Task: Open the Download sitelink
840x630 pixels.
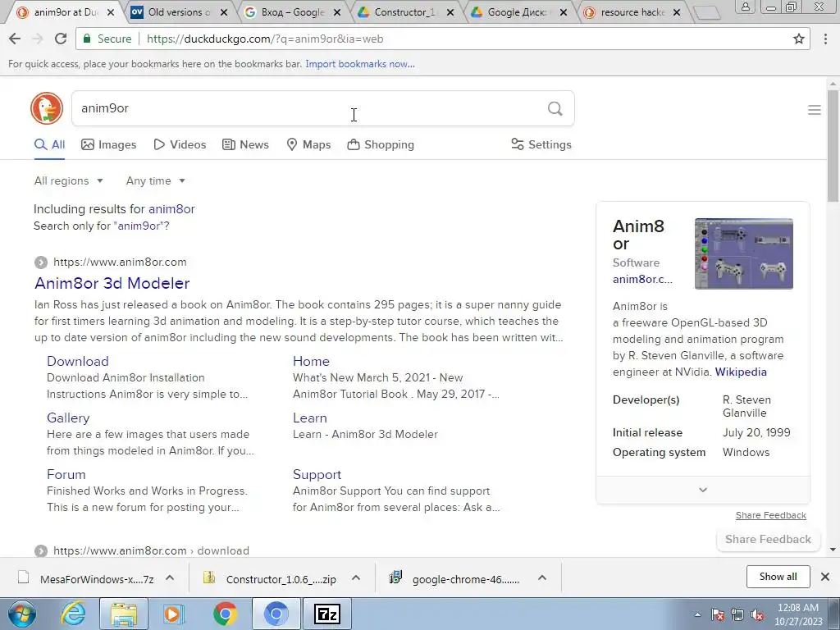Action: 78,362
